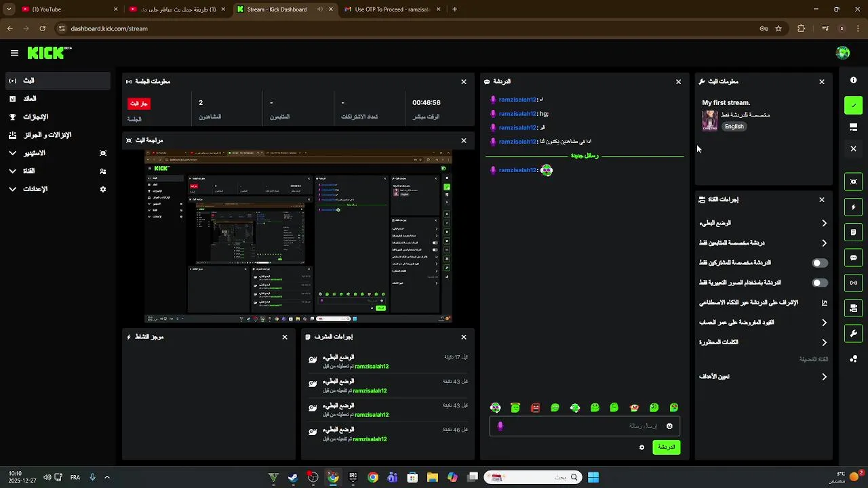Image resolution: width=868 pixels, height=488 pixels.
Task: Click the streamer thumbnail in stream info panel
Action: tap(710, 121)
